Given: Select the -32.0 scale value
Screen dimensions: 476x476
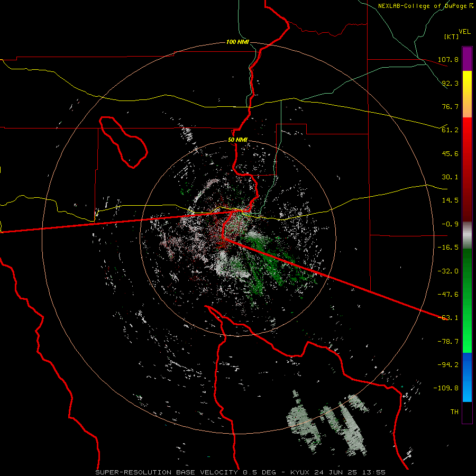Looking at the screenshot, I should [448, 271].
